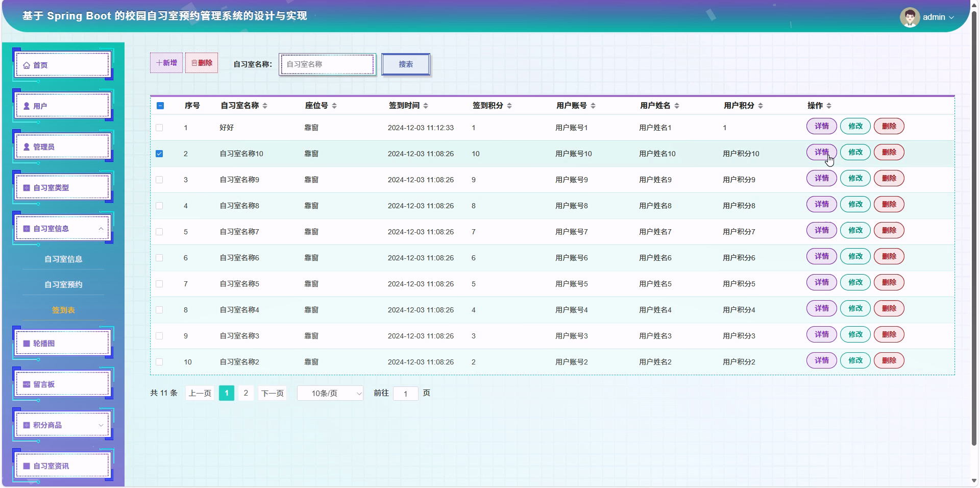Screen dimensions: 980x488
Task: Sort by 用户姓名 column arrows
Action: pyautogui.click(x=677, y=106)
